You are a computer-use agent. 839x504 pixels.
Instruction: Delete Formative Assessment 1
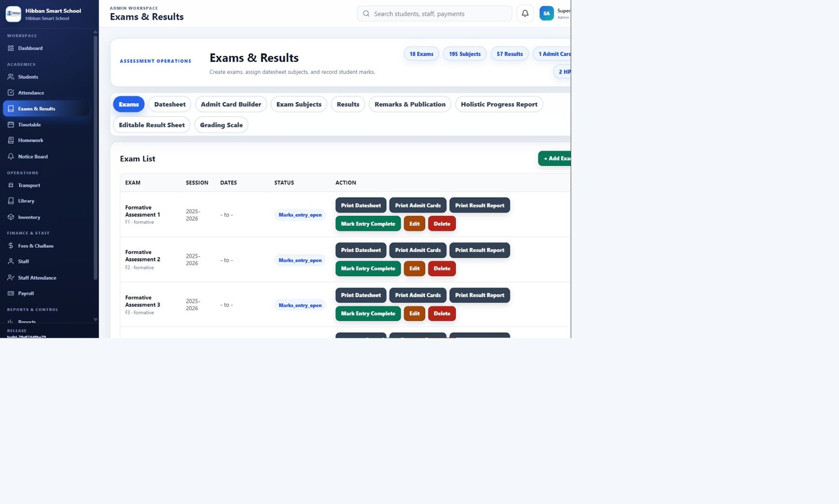442,224
